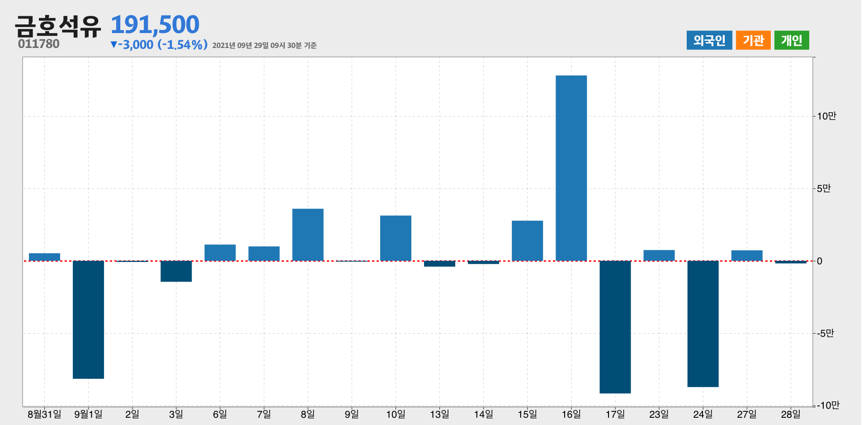Click the negative bar for 9월1일
The image size is (868, 425).
pyautogui.click(x=88, y=320)
